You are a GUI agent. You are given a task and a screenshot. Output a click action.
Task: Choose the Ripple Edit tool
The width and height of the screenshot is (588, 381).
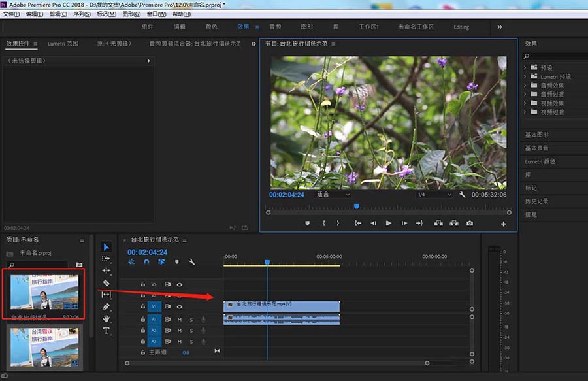[106, 271]
